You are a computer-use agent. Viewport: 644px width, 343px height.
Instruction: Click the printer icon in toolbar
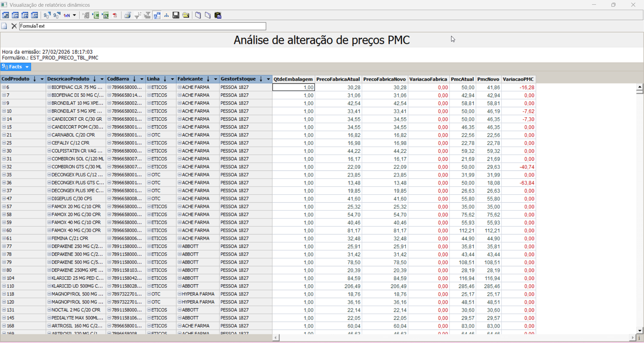coord(127,15)
